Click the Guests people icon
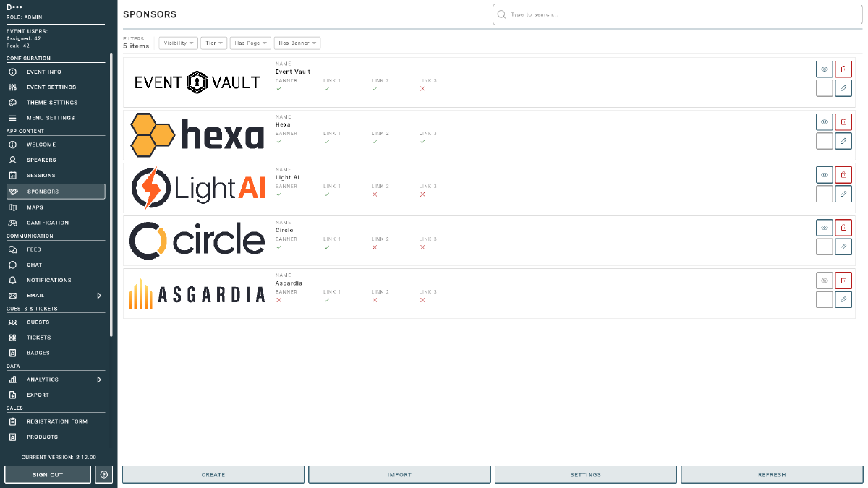The height and width of the screenshot is (488, 868). 12,322
